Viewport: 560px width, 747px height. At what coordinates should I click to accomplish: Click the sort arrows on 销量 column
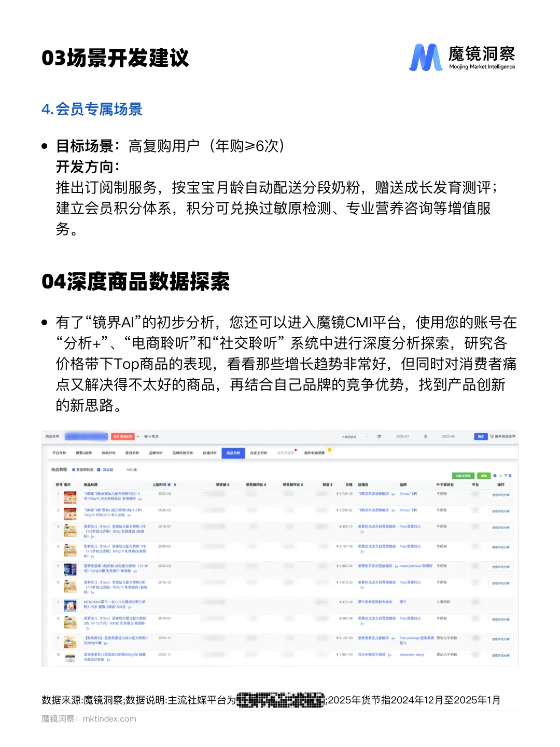pos(331,485)
